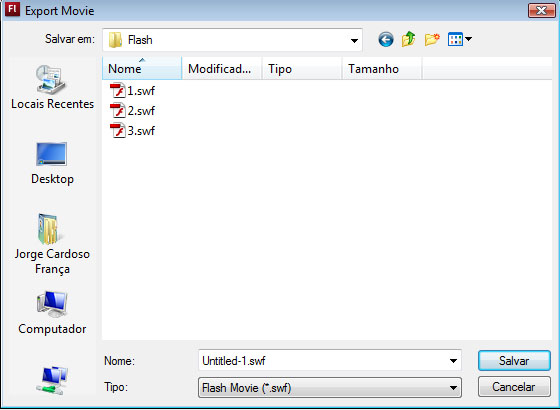Select the 3.swf file
560x410 pixels.
pyautogui.click(x=132, y=131)
